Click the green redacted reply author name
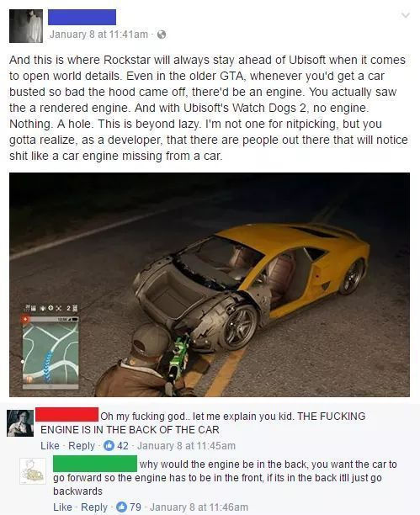The width and height of the screenshot is (420, 515). tap(95, 464)
